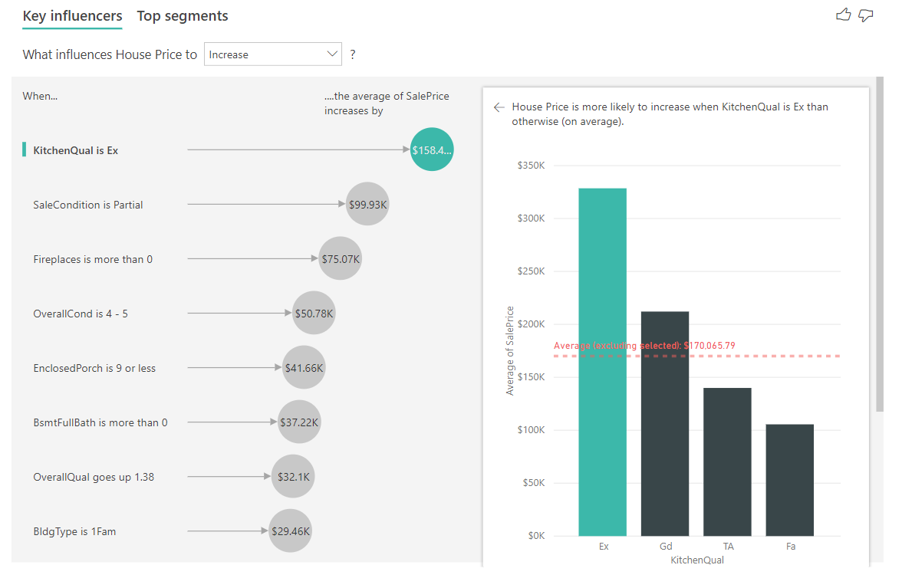Click the TA bar in chart
Screen dimensions: 902x588
(727, 462)
